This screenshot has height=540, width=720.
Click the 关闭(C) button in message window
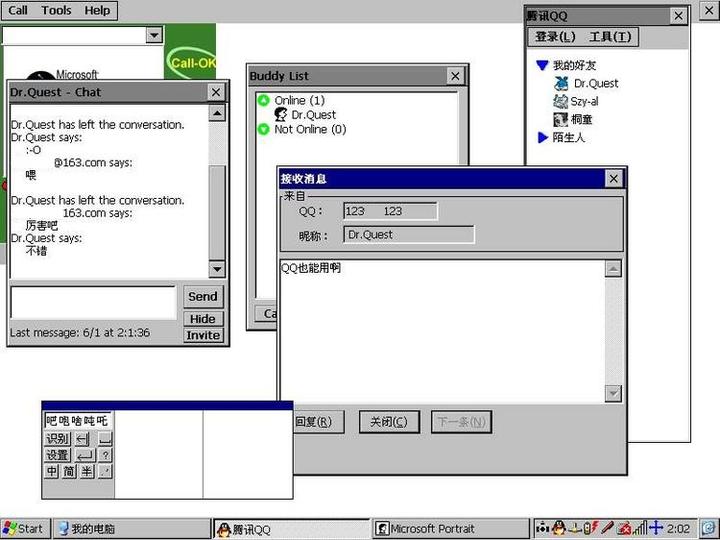click(x=389, y=422)
